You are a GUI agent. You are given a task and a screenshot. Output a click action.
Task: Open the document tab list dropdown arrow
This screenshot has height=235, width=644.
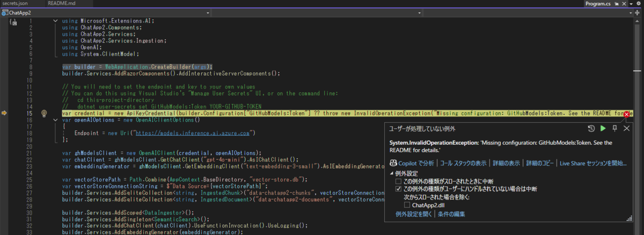[x=632, y=4]
